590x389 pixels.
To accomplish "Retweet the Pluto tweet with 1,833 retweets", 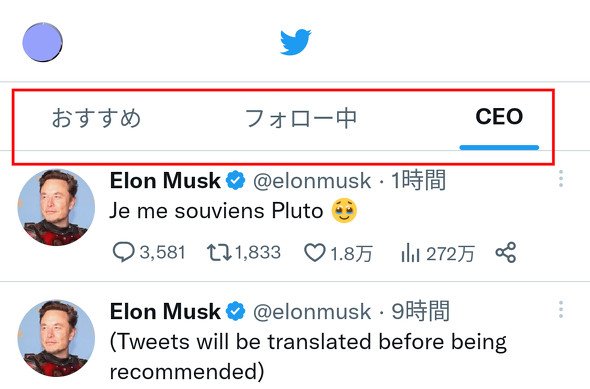I will (x=219, y=252).
